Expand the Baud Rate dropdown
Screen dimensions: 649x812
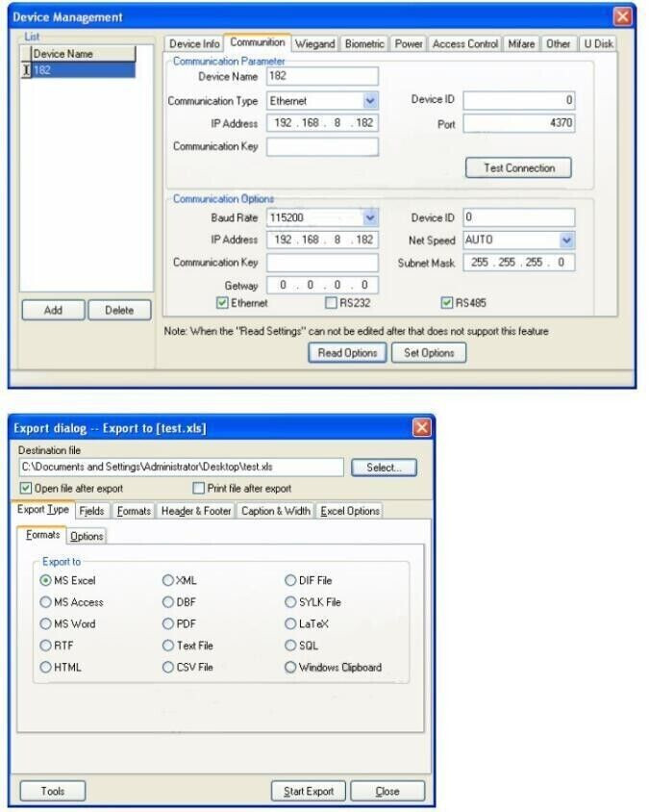(x=370, y=217)
